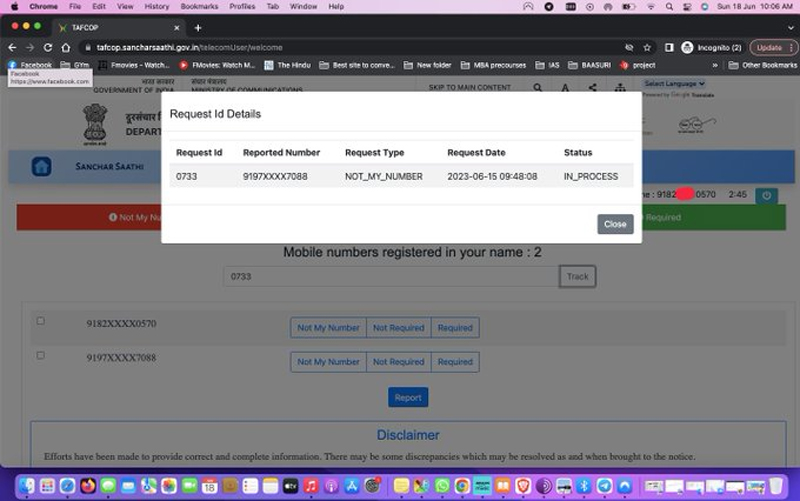
Task: Open the Select Language dropdown
Action: [674, 84]
